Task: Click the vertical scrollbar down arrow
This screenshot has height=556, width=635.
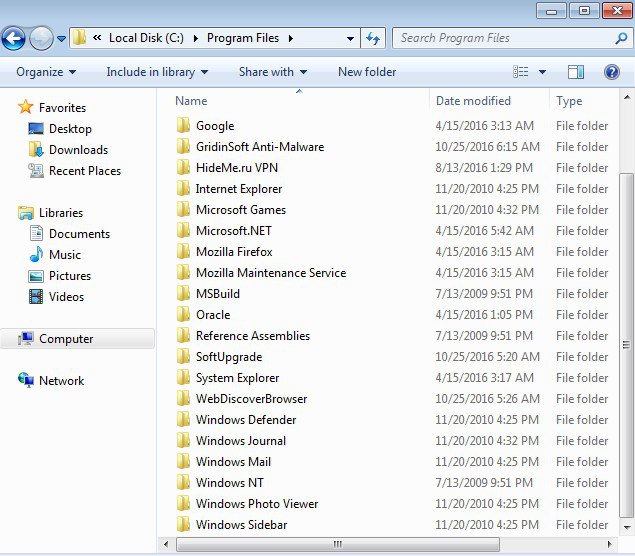Action: click(626, 527)
